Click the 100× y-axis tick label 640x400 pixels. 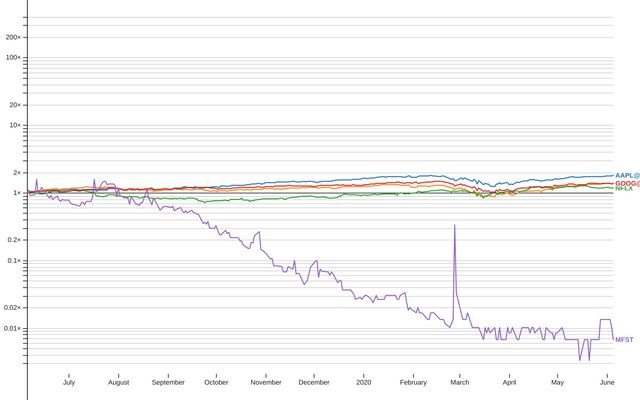pyautogui.click(x=13, y=57)
